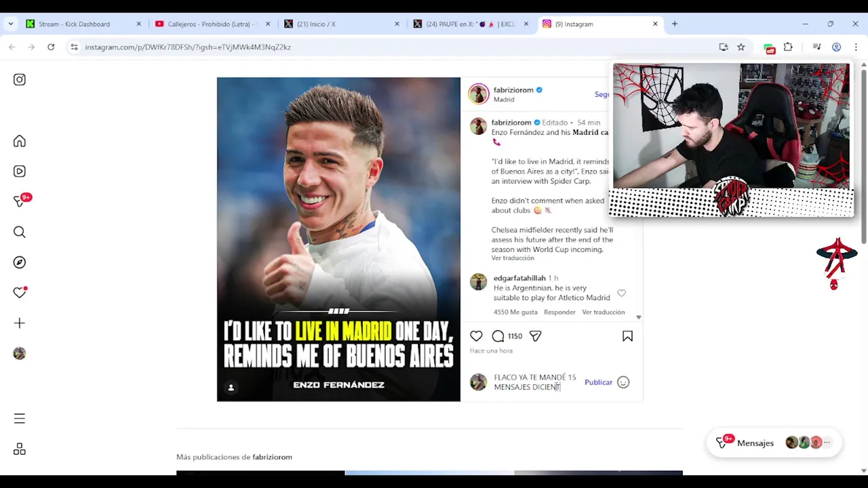Share post with paper plane icon
Image resolution: width=868 pixels, height=488 pixels.
tap(535, 336)
